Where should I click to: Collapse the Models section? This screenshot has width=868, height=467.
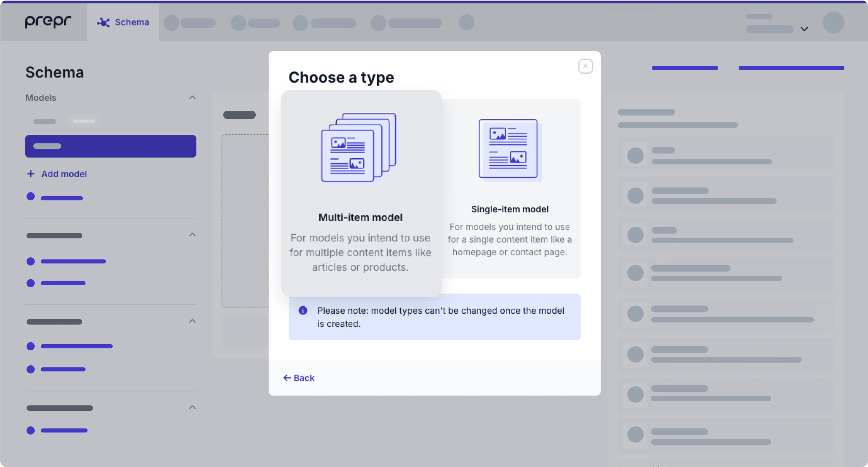pyautogui.click(x=192, y=98)
